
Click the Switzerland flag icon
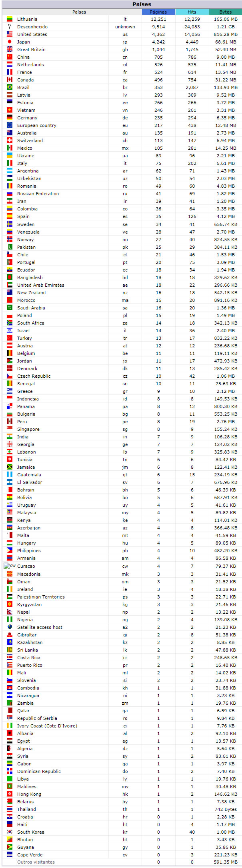pyautogui.click(x=10, y=140)
